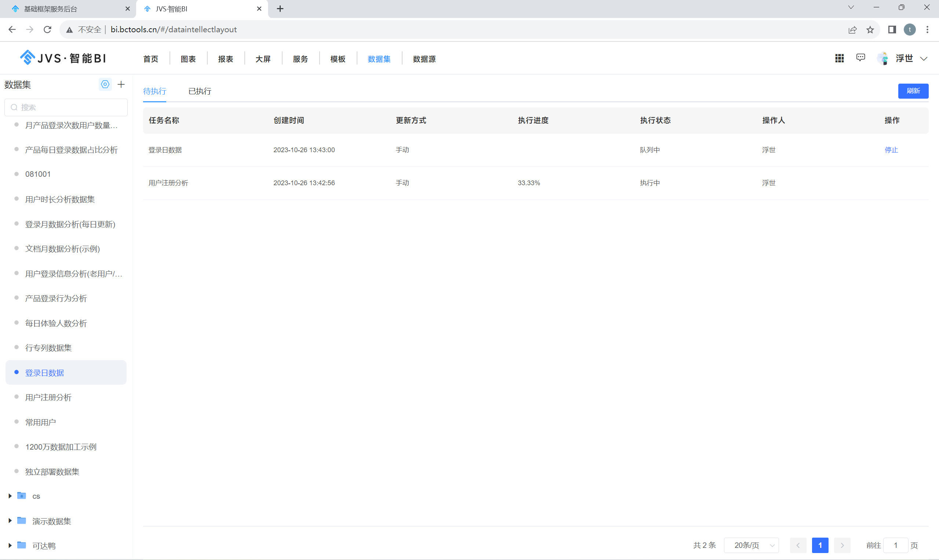Expand the cs folder in tree

(10, 496)
